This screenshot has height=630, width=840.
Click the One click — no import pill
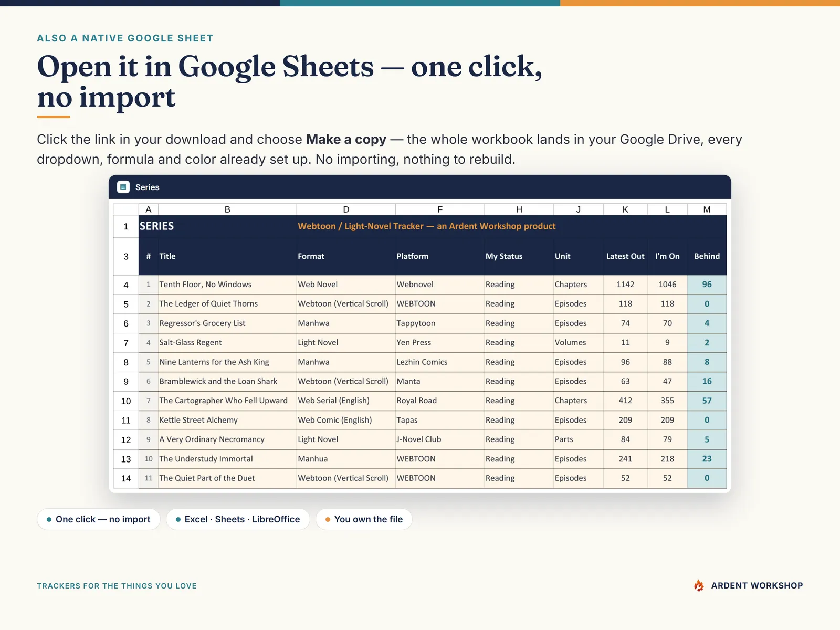click(x=99, y=519)
